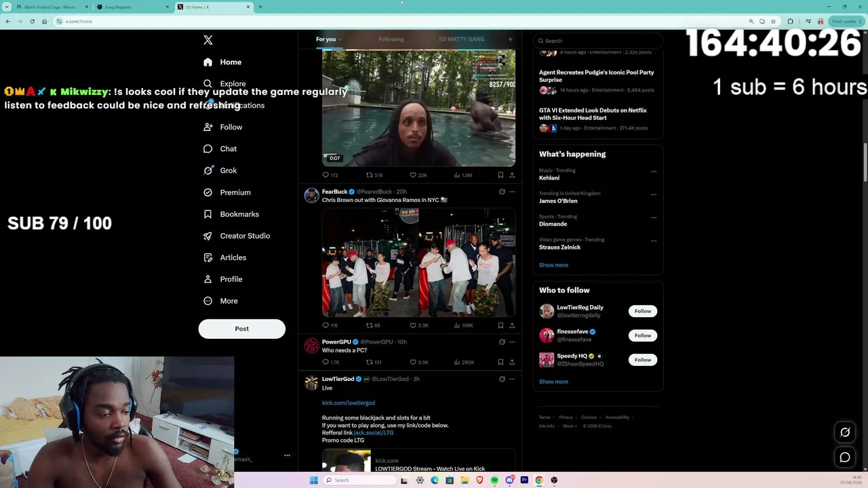Open more options for James O'Brien trend

pos(654,195)
